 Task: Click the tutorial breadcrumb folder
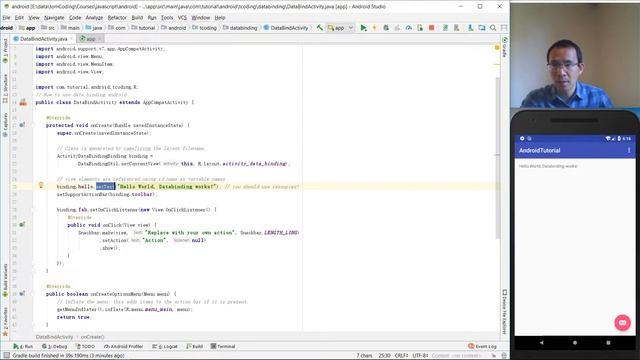144,28
